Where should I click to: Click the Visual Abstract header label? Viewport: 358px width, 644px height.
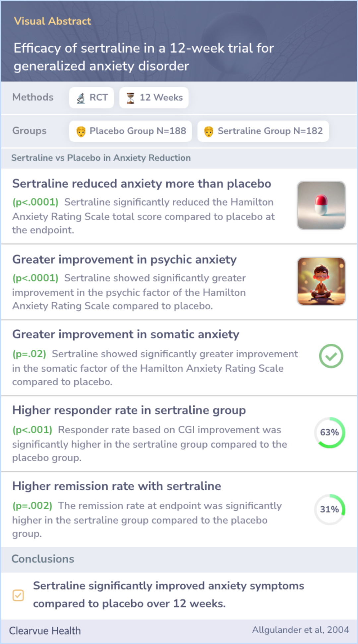coord(52,21)
